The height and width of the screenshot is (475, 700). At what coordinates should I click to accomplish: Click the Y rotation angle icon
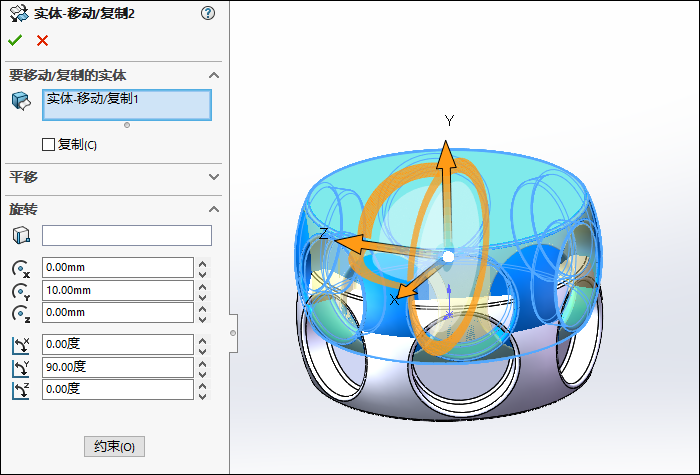click(21, 368)
